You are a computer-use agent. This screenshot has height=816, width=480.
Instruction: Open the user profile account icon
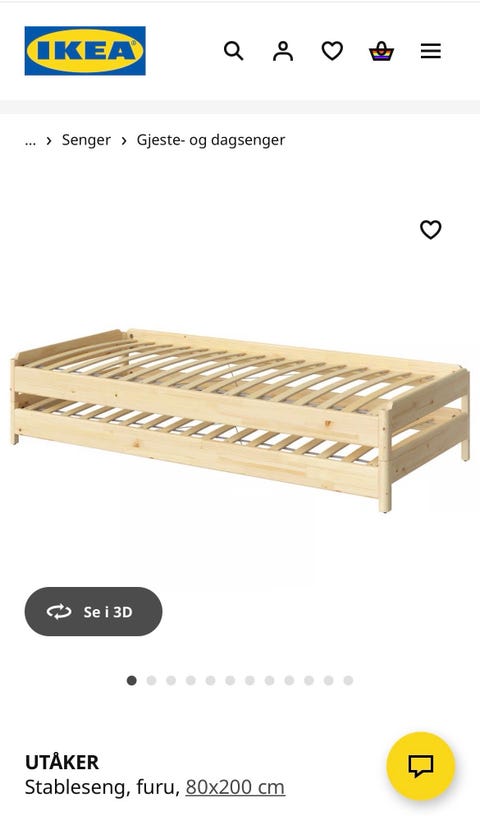coord(283,51)
